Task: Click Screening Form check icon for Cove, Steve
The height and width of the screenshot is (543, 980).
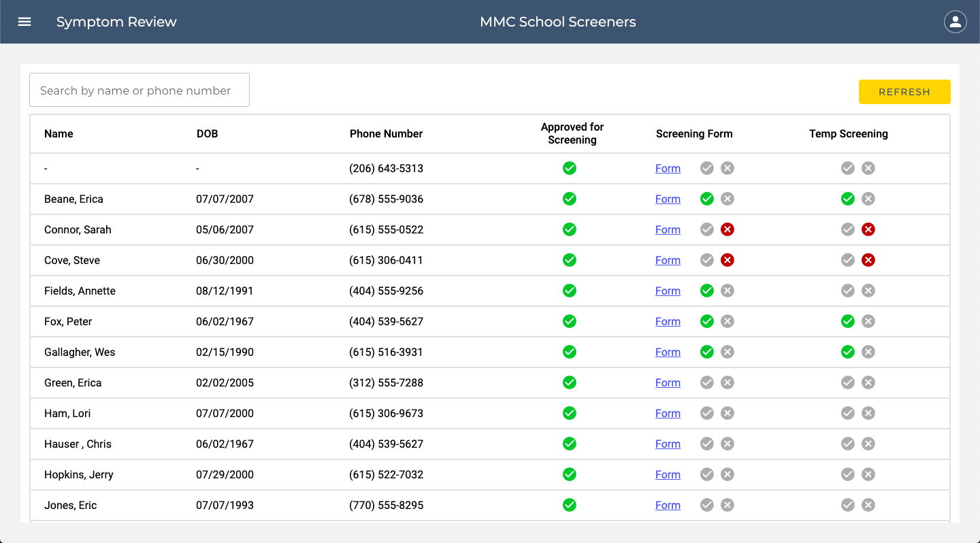Action: click(x=707, y=260)
